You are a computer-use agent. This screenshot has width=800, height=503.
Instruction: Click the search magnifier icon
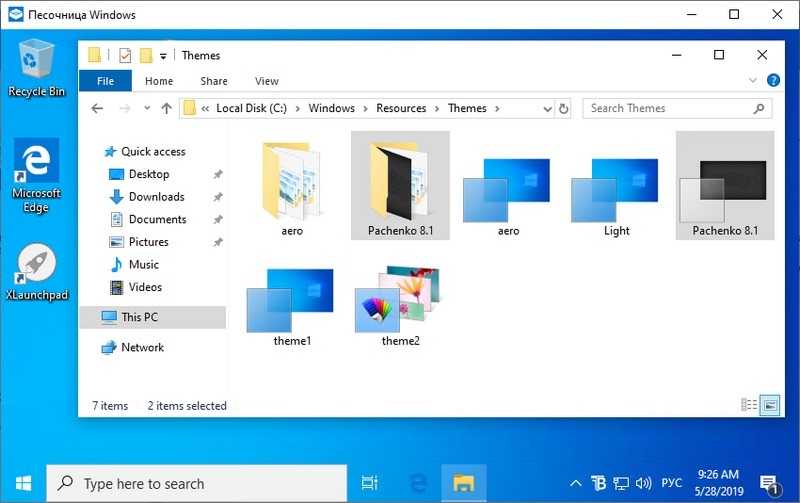[x=759, y=108]
